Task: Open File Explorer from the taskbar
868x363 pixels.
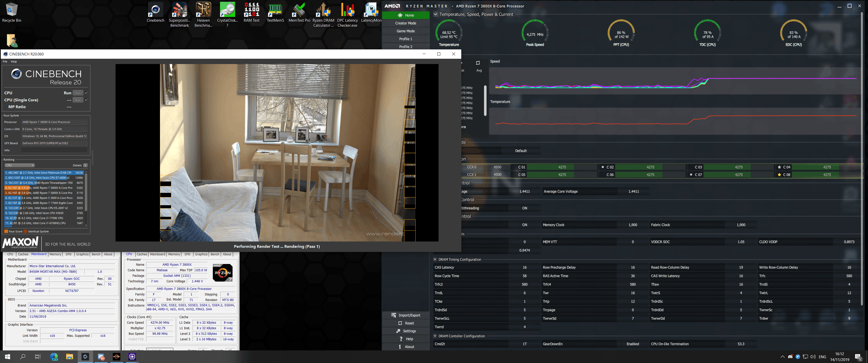Action: tap(69, 357)
